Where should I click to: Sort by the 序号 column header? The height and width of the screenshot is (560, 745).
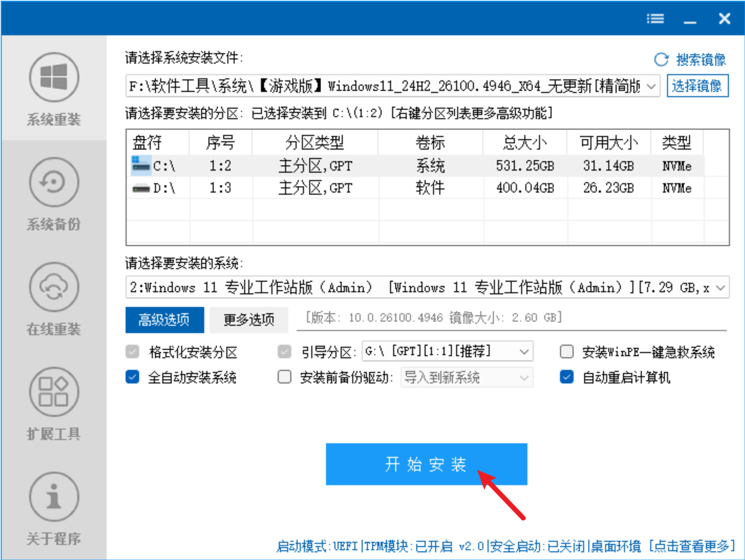220,142
